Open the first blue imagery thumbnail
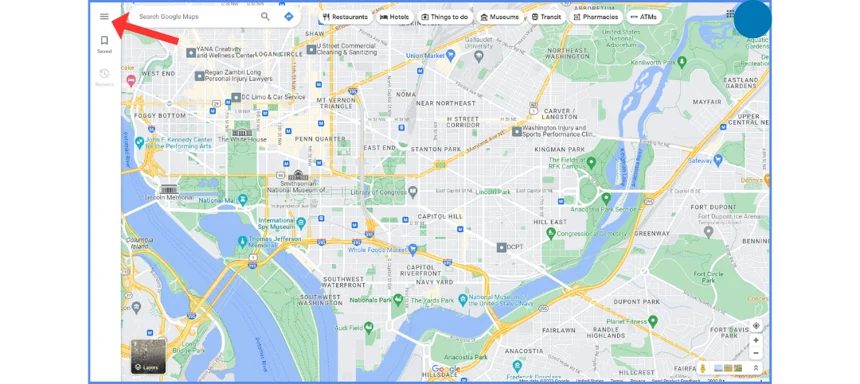This screenshot has width=860, height=384. pyautogui.click(x=718, y=368)
